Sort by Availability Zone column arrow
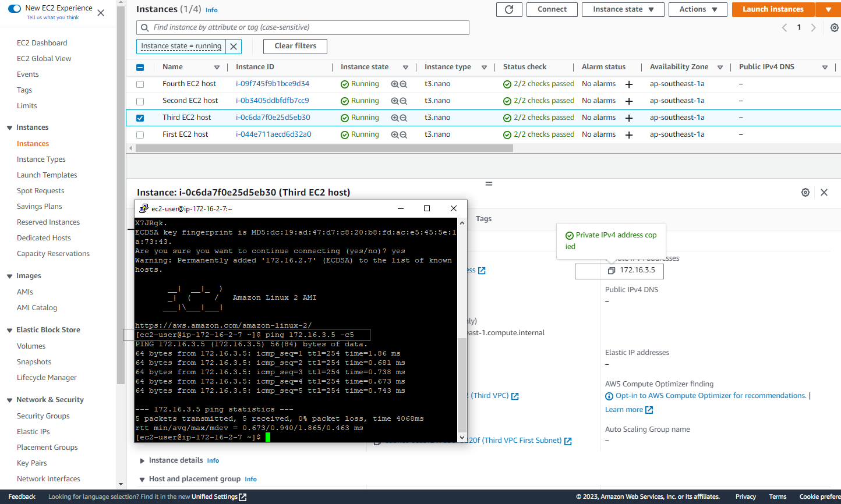Viewport: 841px width, 504px height. pyautogui.click(x=720, y=68)
